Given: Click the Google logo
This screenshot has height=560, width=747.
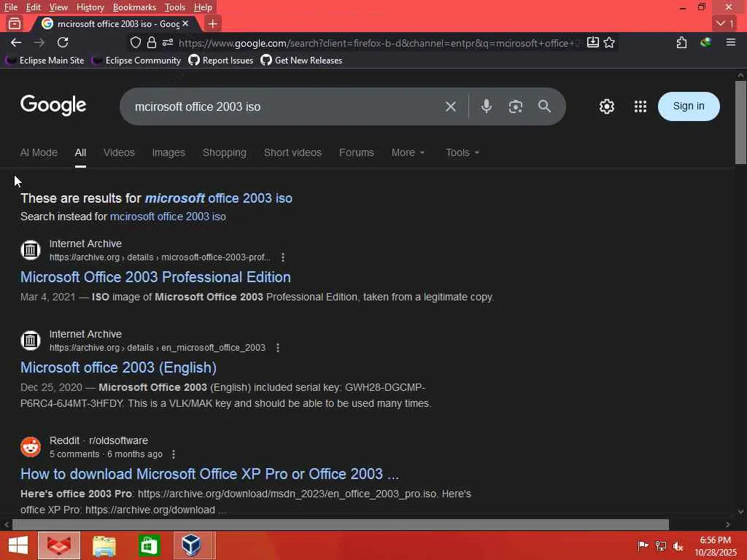Looking at the screenshot, I should click(x=53, y=105).
